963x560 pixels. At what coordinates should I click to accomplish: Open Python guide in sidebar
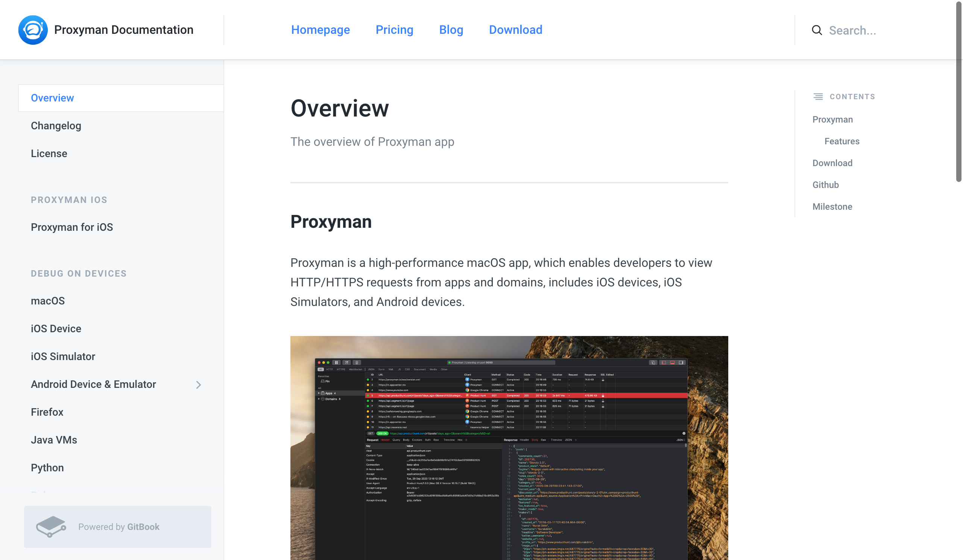47,468
